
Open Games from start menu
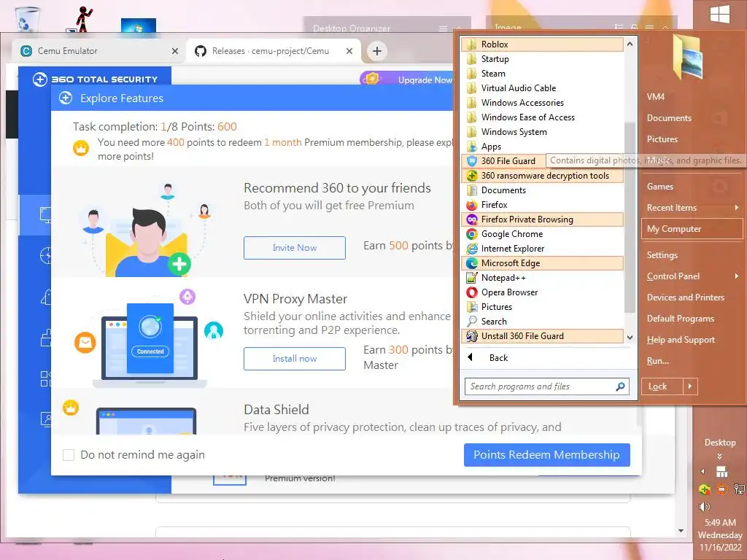pyautogui.click(x=659, y=187)
